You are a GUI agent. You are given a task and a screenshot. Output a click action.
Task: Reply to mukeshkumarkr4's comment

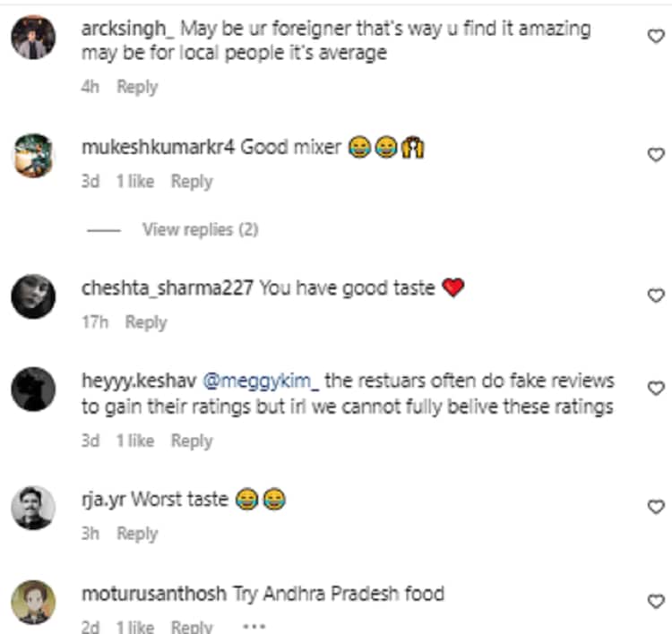[191, 181]
